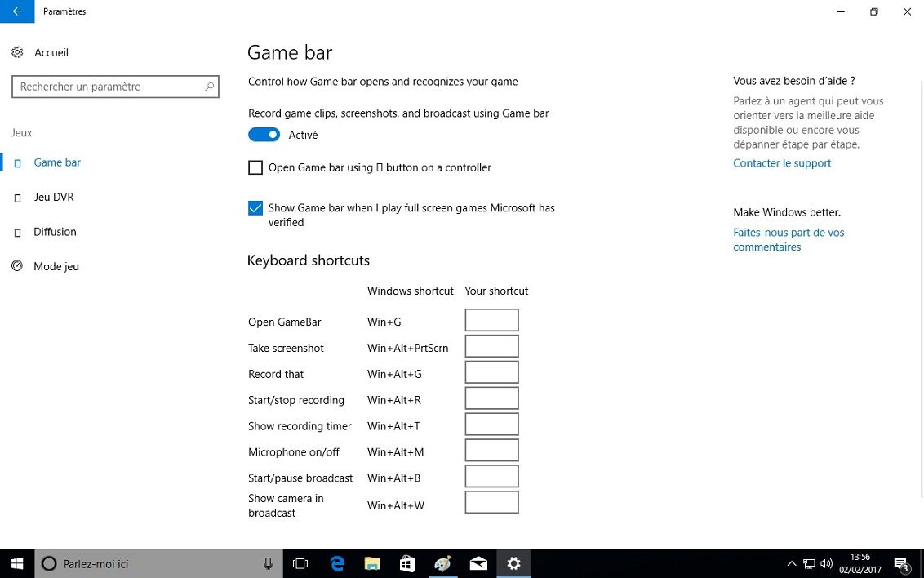
Task: Open Task View on the taskbar
Action: click(300, 563)
